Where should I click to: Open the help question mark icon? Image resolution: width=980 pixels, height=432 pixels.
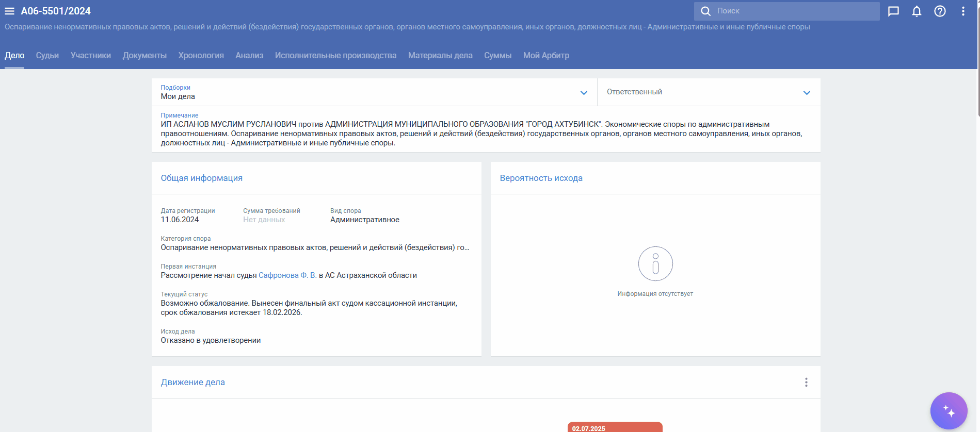(940, 11)
